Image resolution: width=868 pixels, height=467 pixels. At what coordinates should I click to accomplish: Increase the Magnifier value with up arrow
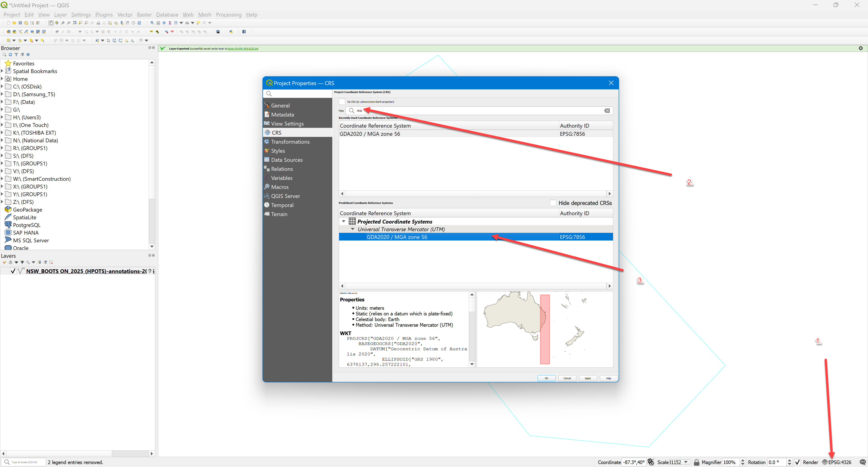(x=743, y=460)
